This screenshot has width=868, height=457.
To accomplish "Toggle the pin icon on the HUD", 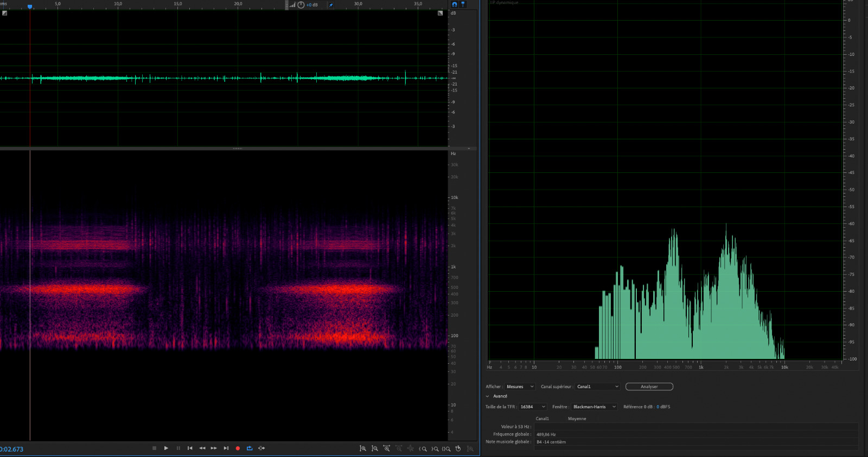I will 331,5.
